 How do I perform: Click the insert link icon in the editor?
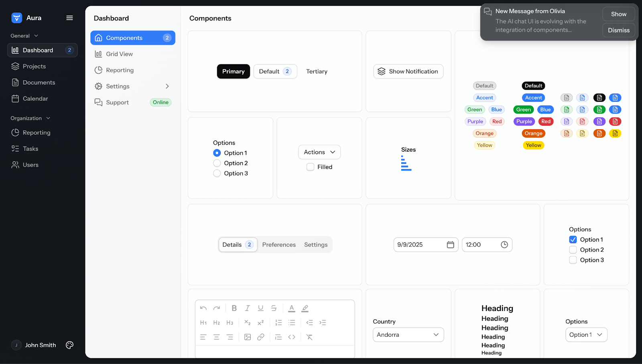[261, 337]
